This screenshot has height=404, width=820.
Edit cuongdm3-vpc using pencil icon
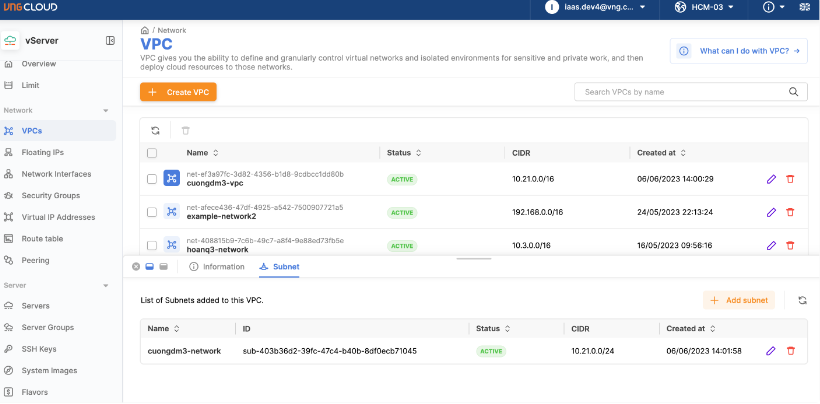(x=771, y=179)
